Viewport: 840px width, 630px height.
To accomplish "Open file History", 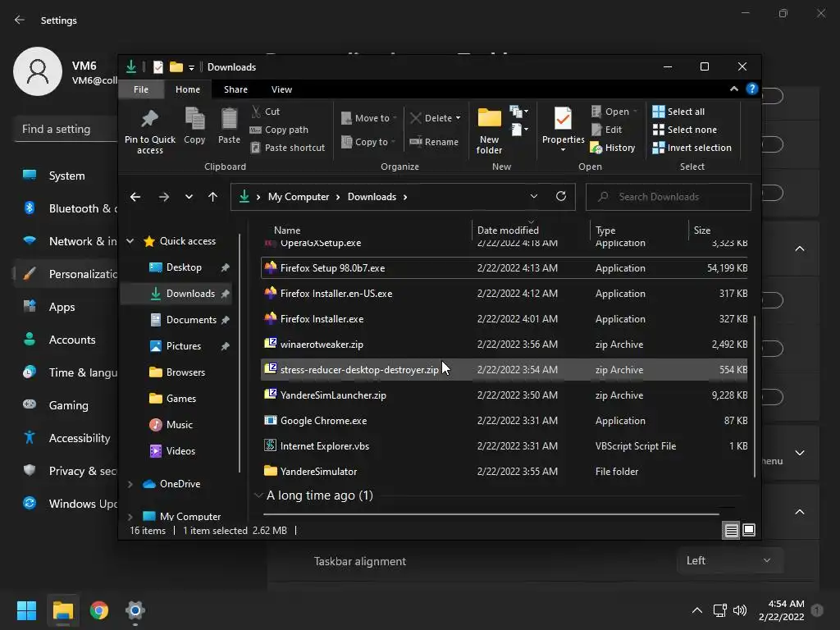I will tap(612, 148).
